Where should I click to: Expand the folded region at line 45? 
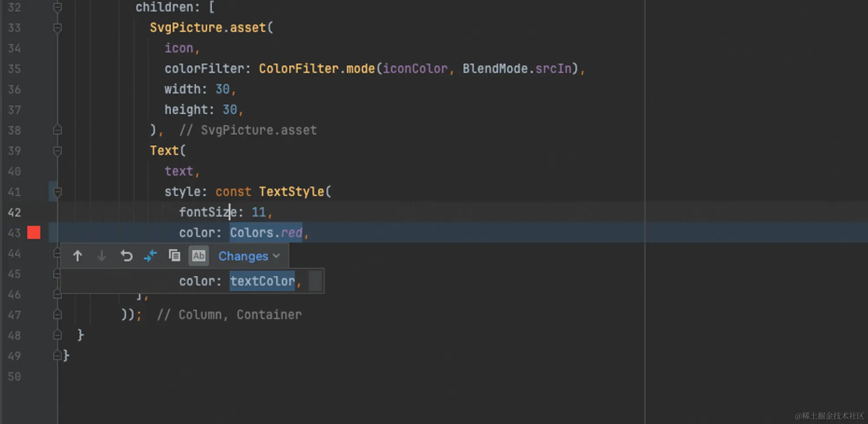point(57,274)
